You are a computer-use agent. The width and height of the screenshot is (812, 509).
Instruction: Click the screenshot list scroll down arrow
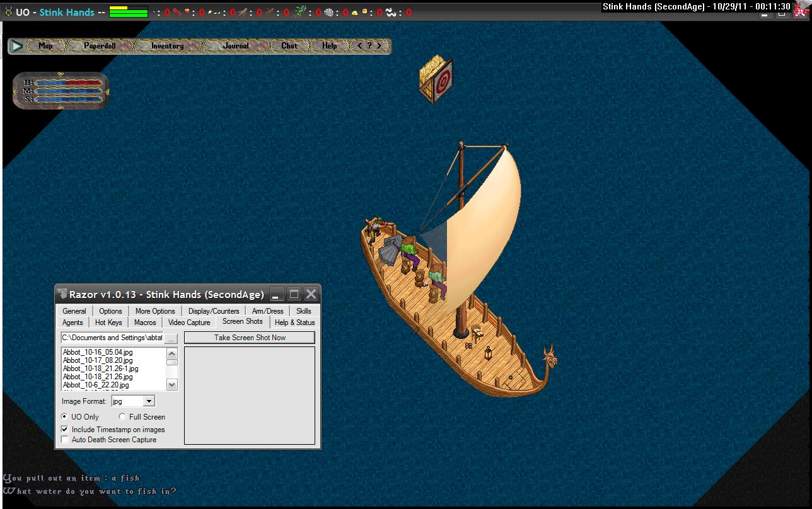[172, 384]
